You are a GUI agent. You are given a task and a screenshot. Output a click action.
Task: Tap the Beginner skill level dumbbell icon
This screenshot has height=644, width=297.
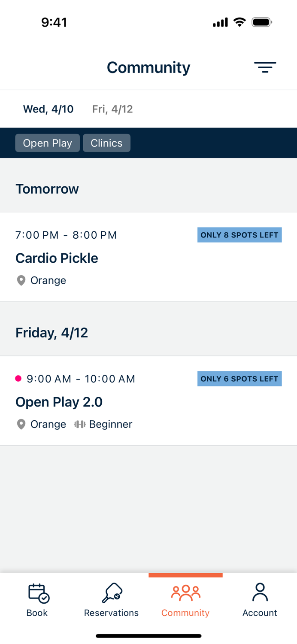click(x=79, y=425)
